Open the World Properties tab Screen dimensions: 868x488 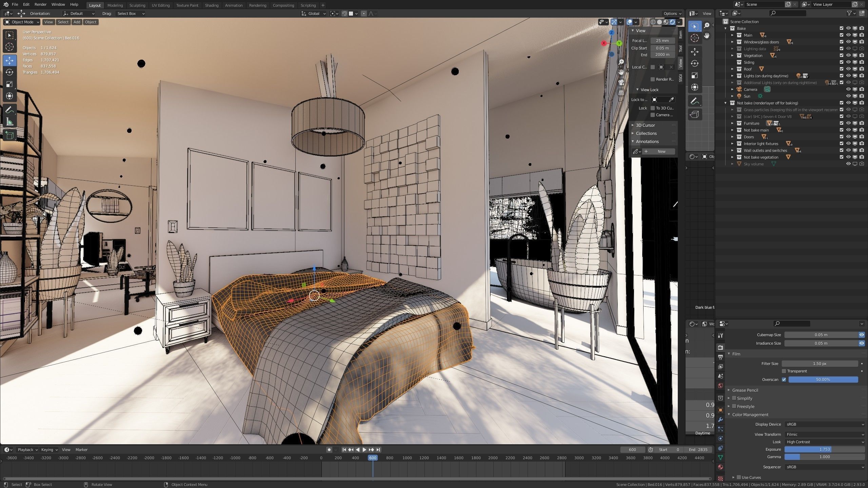tap(721, 386)
